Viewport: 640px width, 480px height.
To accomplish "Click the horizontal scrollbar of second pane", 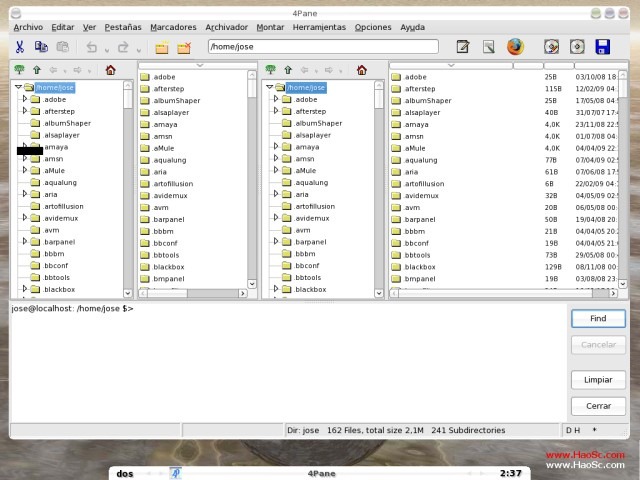I will pos(193,293).
